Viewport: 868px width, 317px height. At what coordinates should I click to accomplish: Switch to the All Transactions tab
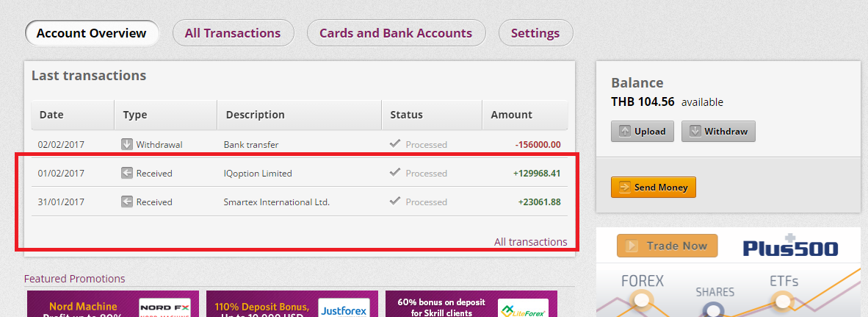pyautogui.click(x=233, y=33)
